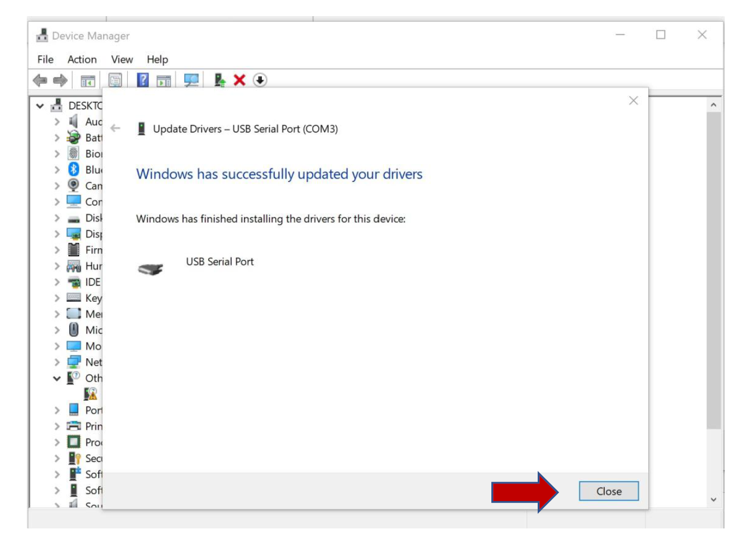This screenshot has width=756, height=558.
Task: Click the scrollbar down arrow
Action: tap(714, 499)
